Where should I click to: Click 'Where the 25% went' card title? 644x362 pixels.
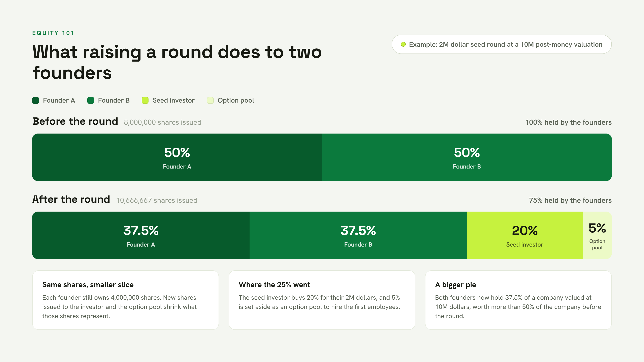[274, 285]
